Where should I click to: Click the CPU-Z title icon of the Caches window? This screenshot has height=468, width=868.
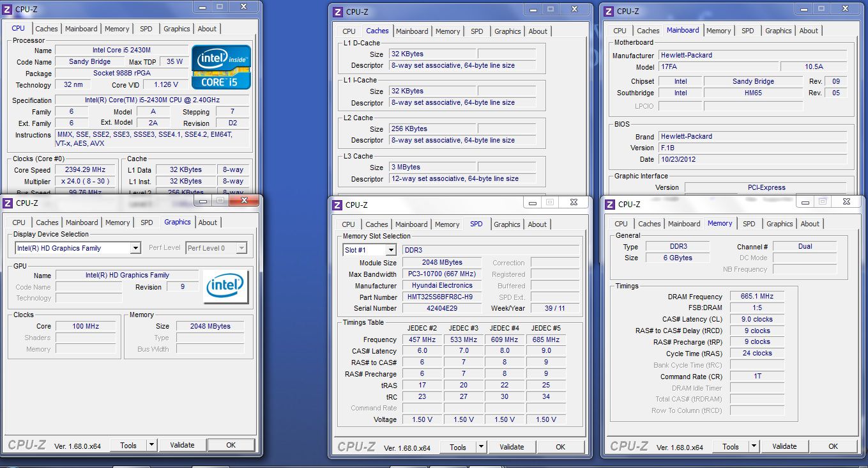tap(337, 12)
